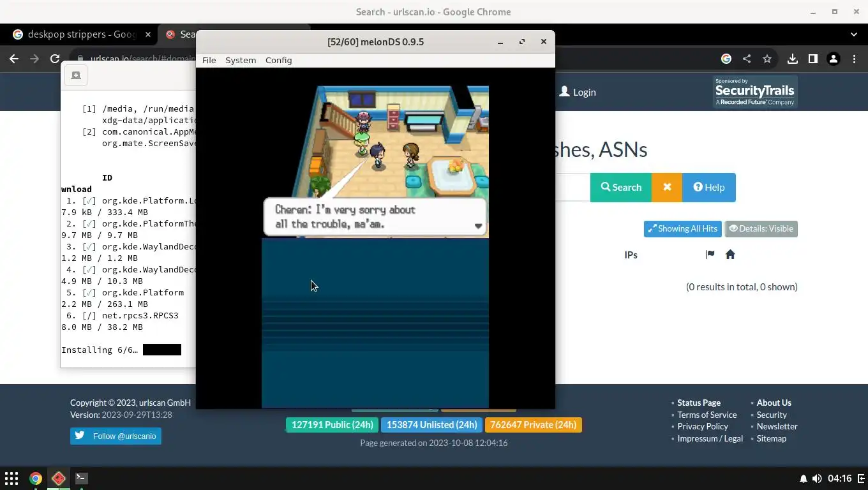The image size is (868, 490).
Task: Open Terms of Service link
Action: (707, 415)
